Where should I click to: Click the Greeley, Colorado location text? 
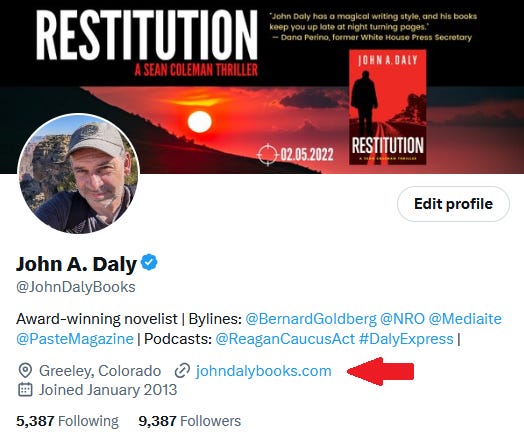(100, 371)
